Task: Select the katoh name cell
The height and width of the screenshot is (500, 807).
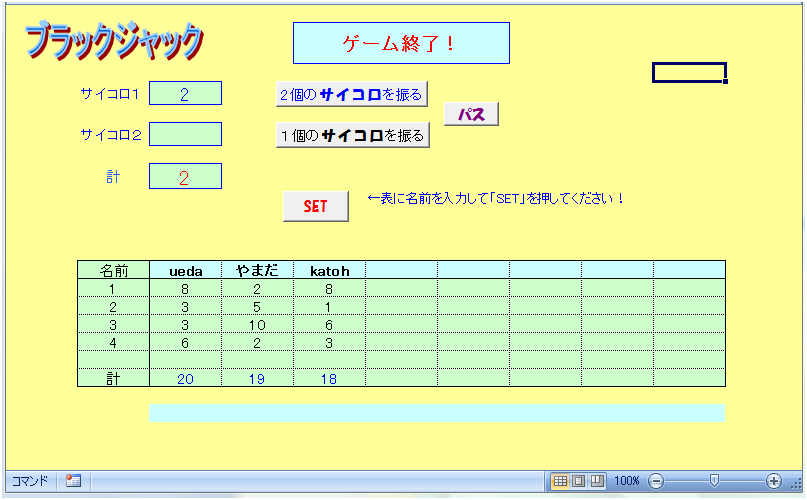Action: (329, 270)
